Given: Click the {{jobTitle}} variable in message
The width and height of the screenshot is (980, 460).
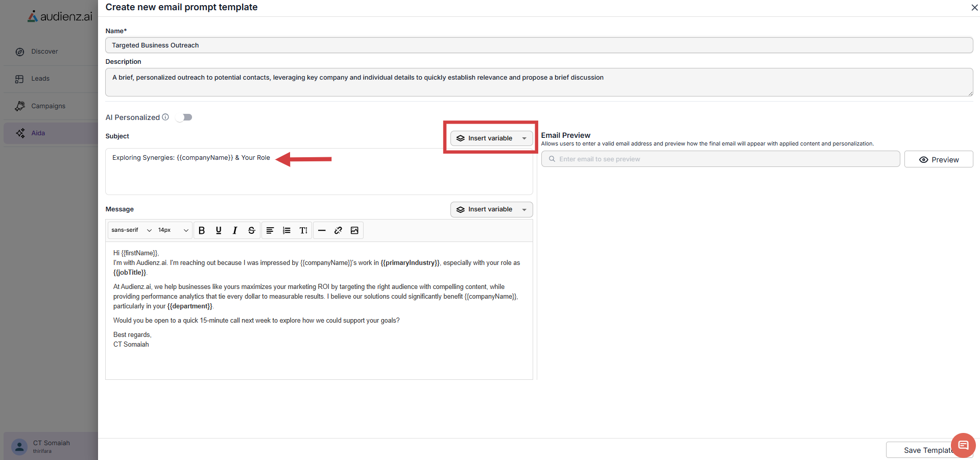Looking at the screenshot, I should 130,273.
